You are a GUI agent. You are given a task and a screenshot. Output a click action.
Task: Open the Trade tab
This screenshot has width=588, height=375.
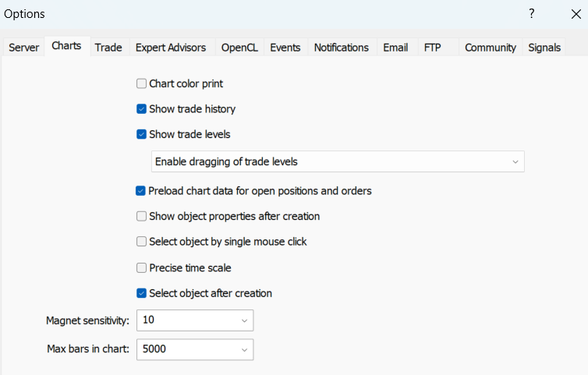pyautogui.click(x=108, y=48)
